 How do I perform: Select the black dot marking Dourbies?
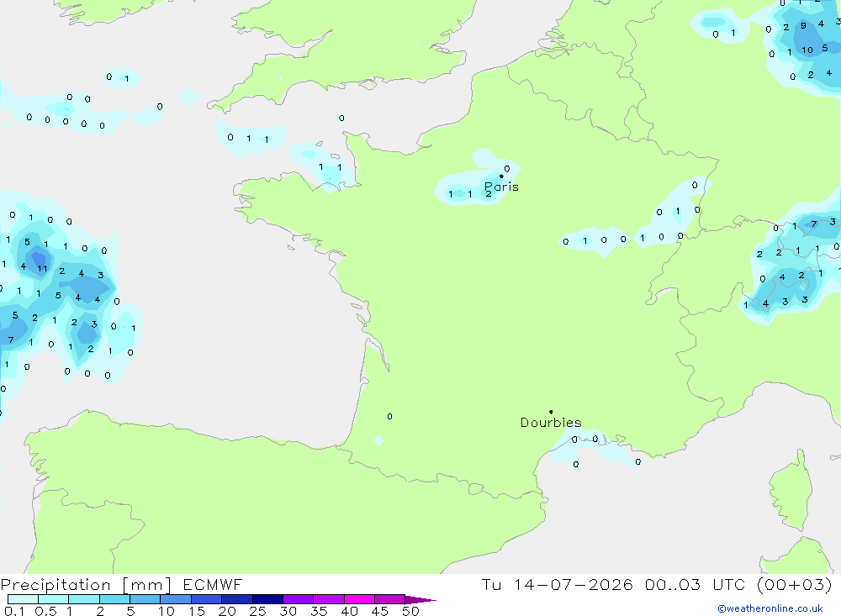click(x=551, y=412)
